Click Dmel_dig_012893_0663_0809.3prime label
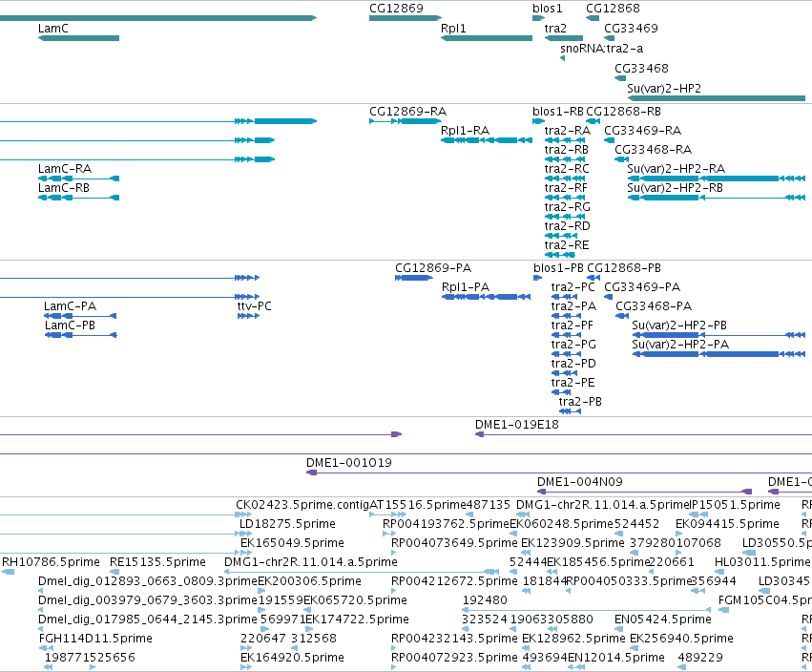The height and width of the screenshot is (672, 812). click(x=148, y=580)
